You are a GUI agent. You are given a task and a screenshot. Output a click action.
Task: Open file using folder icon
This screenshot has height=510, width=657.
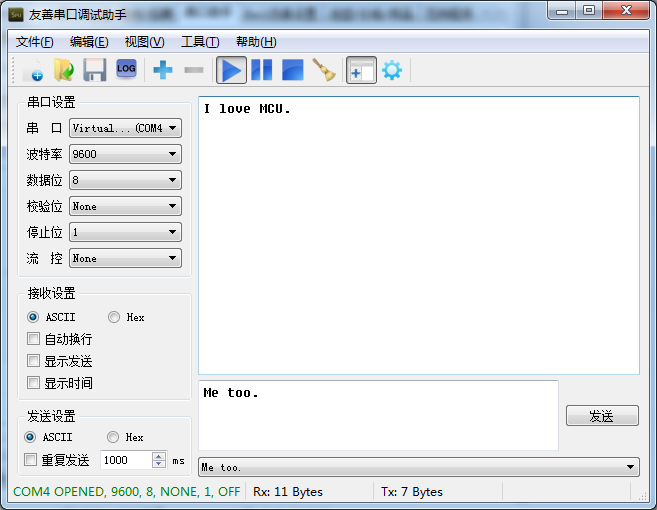click(x=64, y=70)
